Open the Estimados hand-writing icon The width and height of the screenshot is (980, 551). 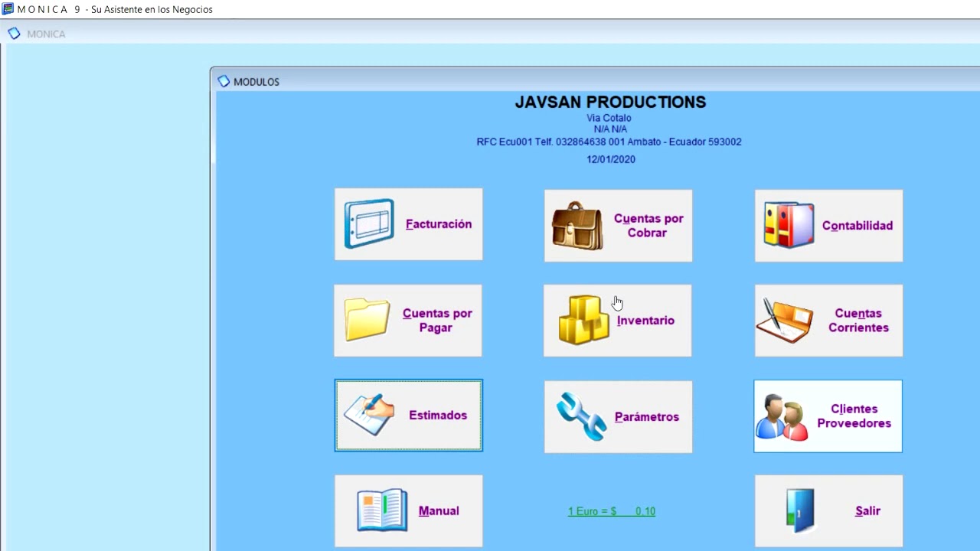[x=369, y=415]
